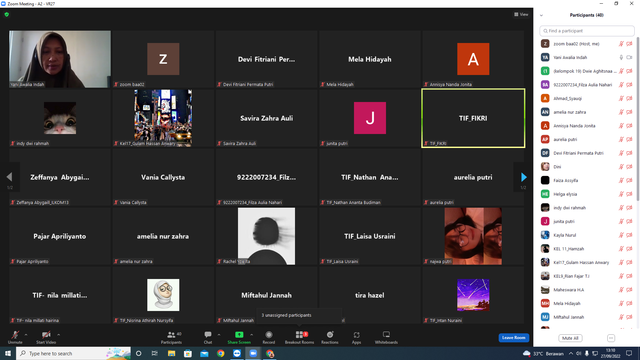Go to previous gallery page arrow

pos(9,177)
